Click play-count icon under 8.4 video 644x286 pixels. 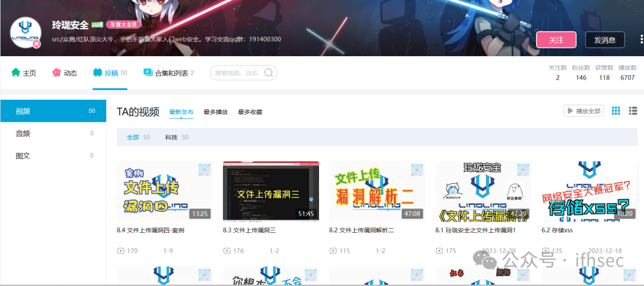tap(120, 251)
